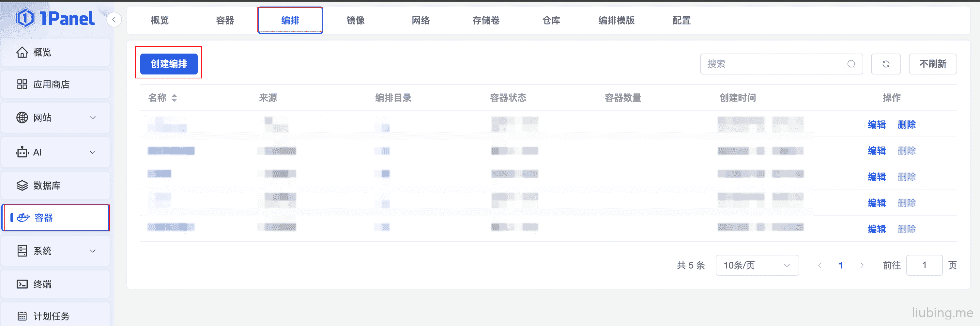Expand the 系统 sidebar menu

(x=55, y=251)
